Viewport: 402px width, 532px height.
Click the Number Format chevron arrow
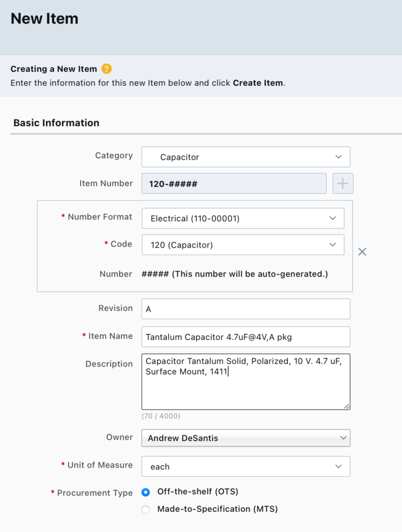pyautogui.click(x=333, y=219)
